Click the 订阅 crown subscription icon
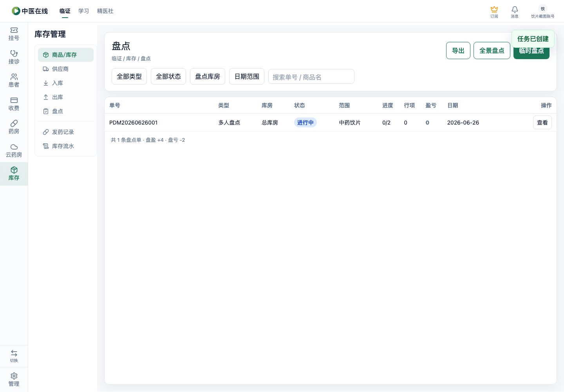 pos(494,9)
